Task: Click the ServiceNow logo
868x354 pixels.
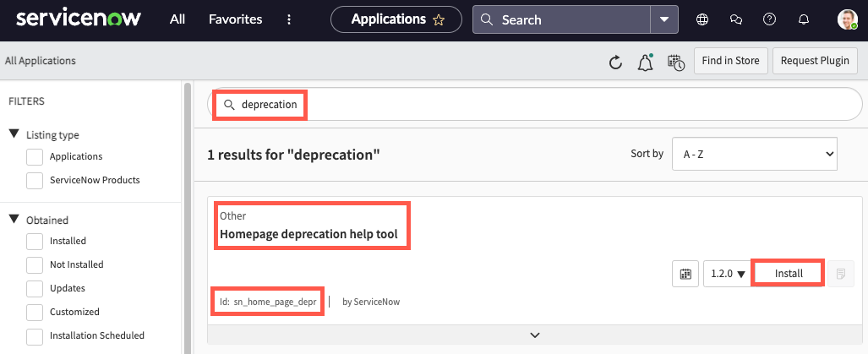Action: (79, 19)
